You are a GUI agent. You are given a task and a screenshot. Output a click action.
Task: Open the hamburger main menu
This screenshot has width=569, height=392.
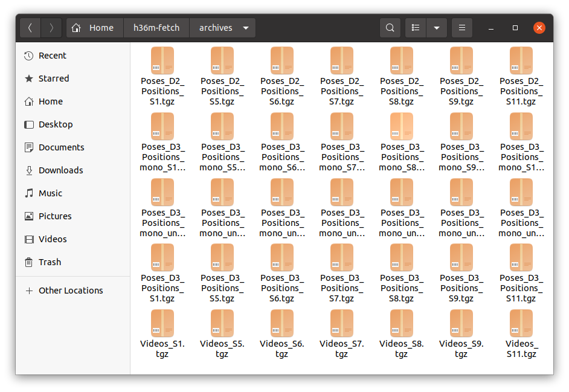(x=462, y=28)
